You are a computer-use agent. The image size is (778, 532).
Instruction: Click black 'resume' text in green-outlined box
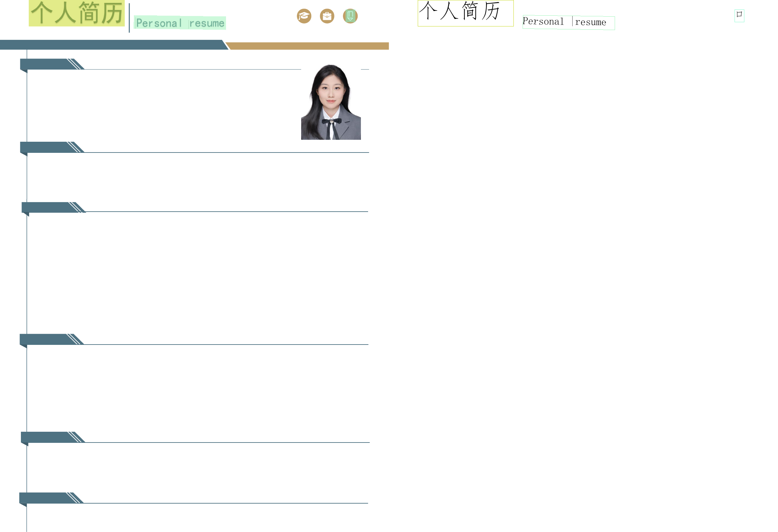click(591, 23)
